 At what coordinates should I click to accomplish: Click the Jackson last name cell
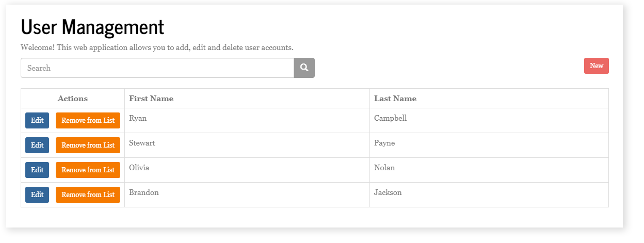tap(388, 192)
